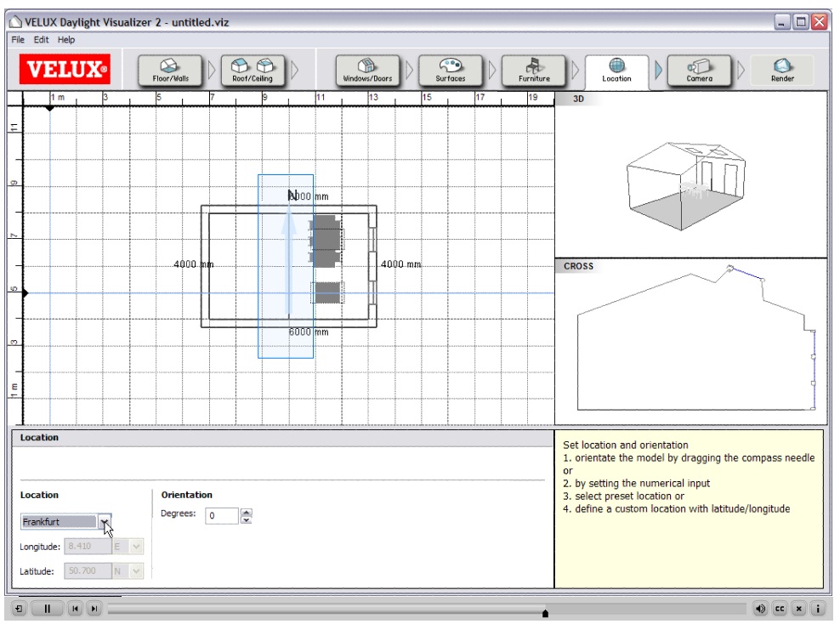The height and width of the screenshot is (624, 840).
Task: Click the arrow between Floor/Walls and Roof/Ceiling
Action: 212,71
